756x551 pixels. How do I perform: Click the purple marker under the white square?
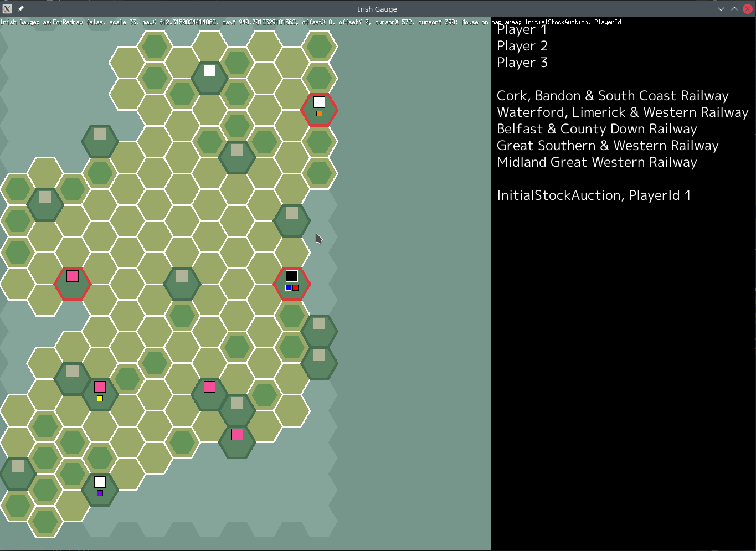(100, 493)
